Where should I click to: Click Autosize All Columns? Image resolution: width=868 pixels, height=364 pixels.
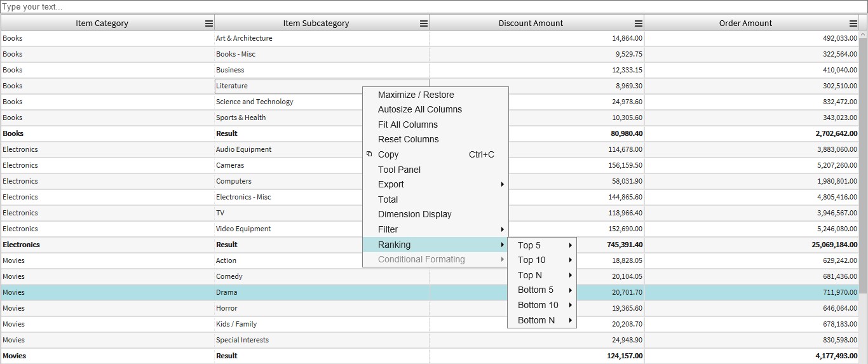[419, 109]
